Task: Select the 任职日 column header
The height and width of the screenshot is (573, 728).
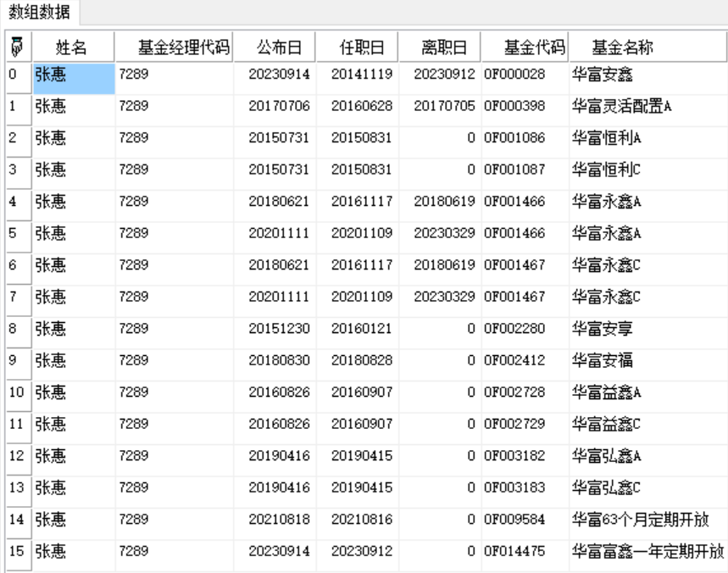Action: [362, 47]
